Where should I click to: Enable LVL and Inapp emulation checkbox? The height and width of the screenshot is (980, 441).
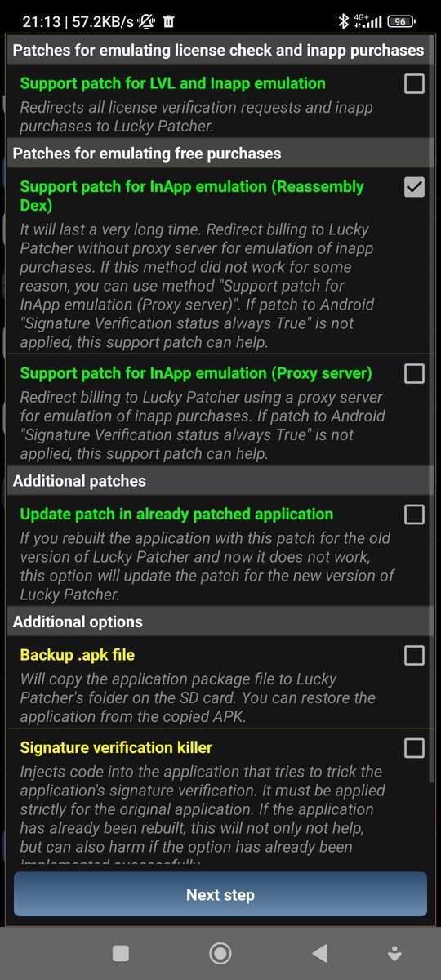coord(415,83)
